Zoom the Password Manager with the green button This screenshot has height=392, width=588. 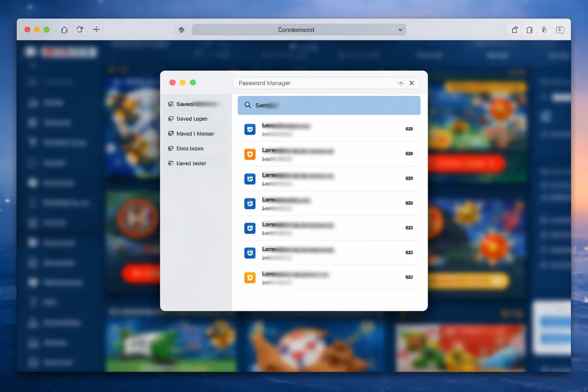tap(193, 83)
